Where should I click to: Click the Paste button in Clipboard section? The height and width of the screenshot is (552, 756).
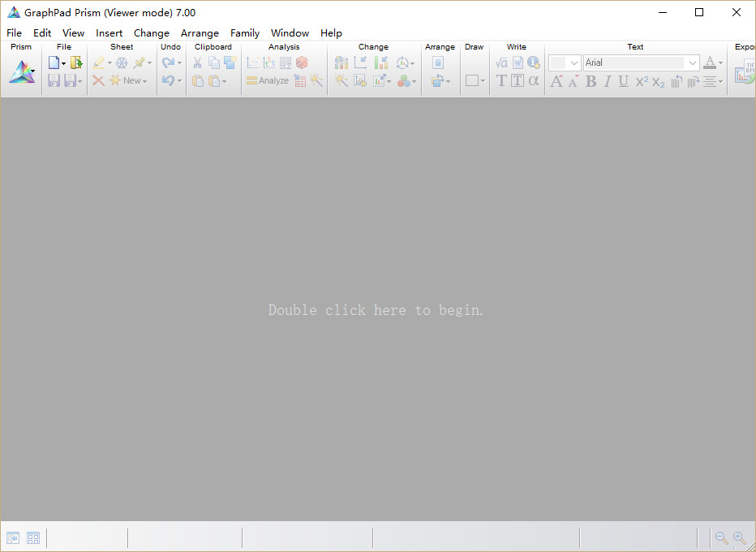197,80
